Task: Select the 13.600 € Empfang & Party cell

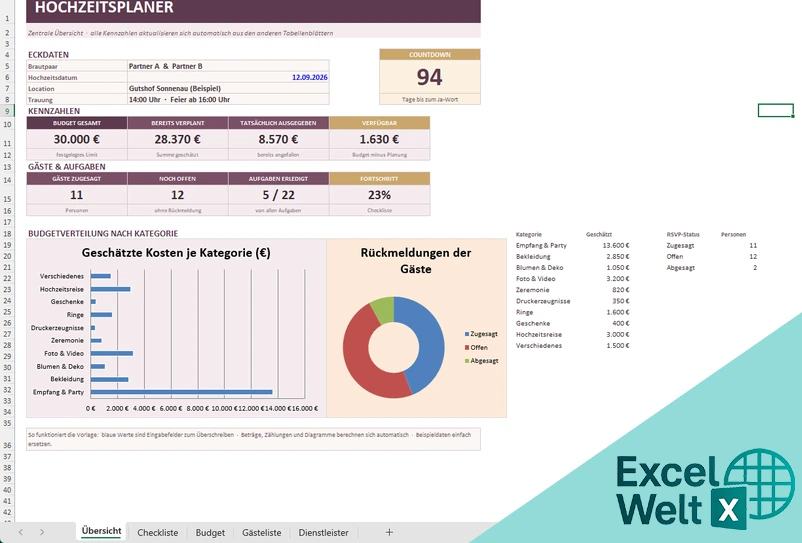Action: (x=616, y=245)
